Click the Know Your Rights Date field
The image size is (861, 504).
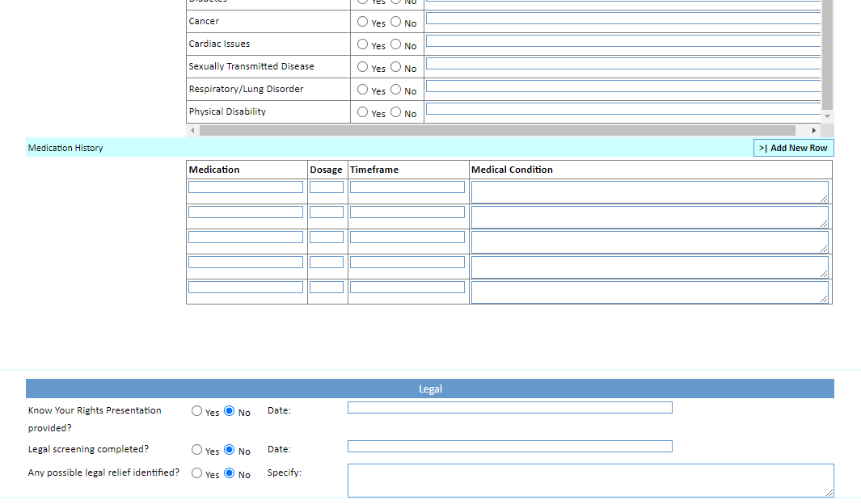point(509,408)
